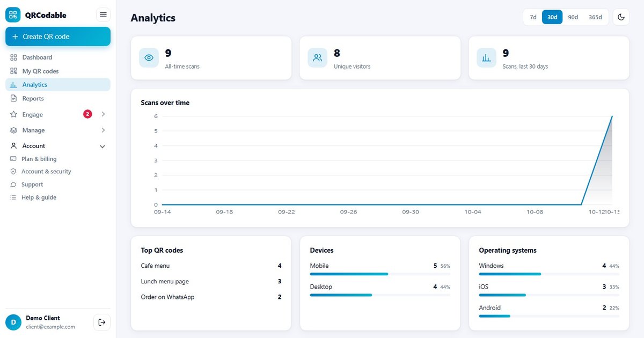The height and width of the screenshot is (338, 644).
Task: Click the Plan & billing card icon
Action: [x=13, y=159]
